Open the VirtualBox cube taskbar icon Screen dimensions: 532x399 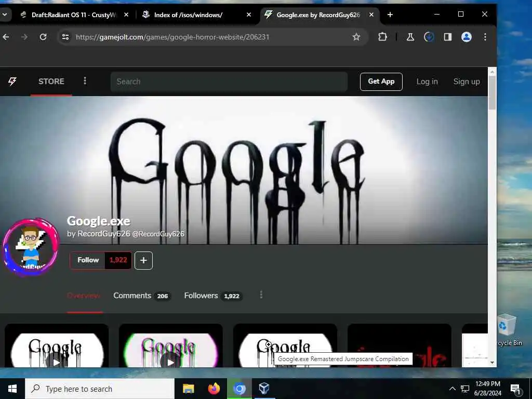coord(264,389)
